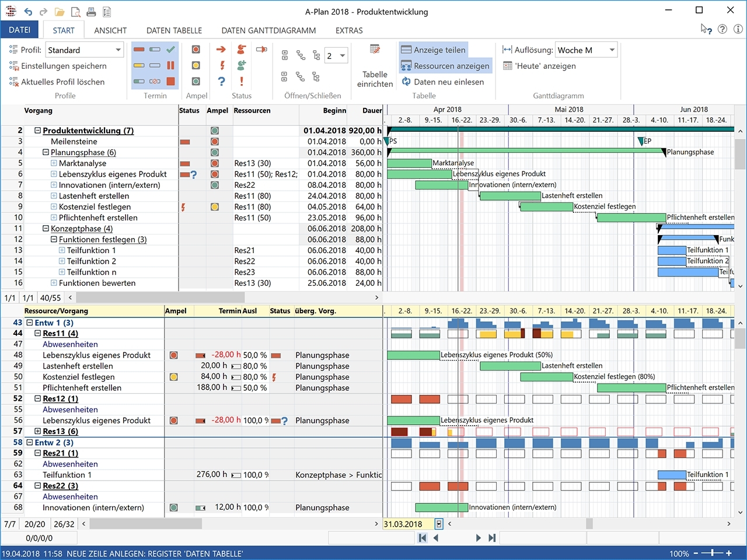Toggle the 'Anzeige teilen' split view
Screen dimensions: 747x560
(433, 50)
